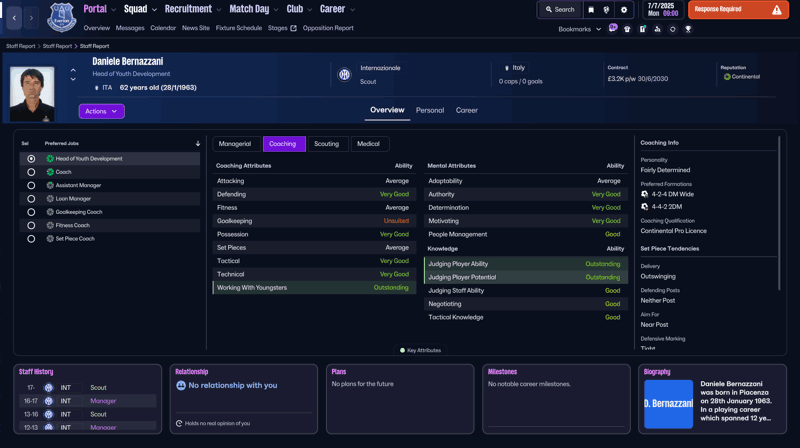The image size is (800, 448).
Task: Select the Goalkeeping Coach radio button
Action: pos(31,212)
